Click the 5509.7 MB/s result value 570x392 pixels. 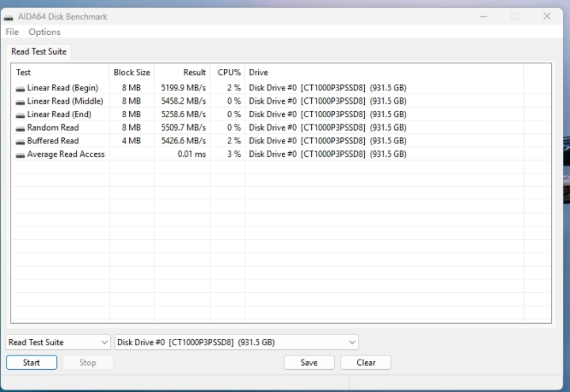184,127
